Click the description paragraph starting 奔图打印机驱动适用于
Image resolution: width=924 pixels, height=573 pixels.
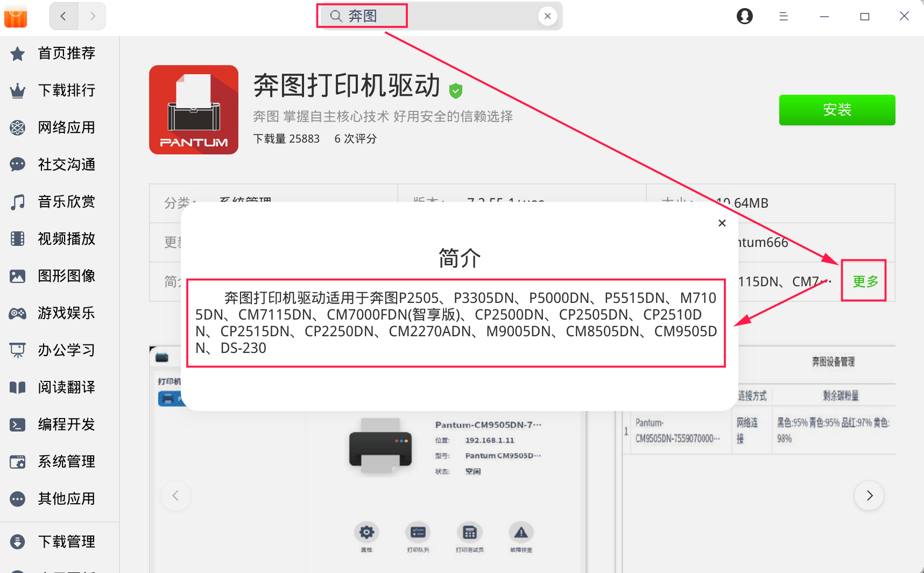[x=456, y=323]
